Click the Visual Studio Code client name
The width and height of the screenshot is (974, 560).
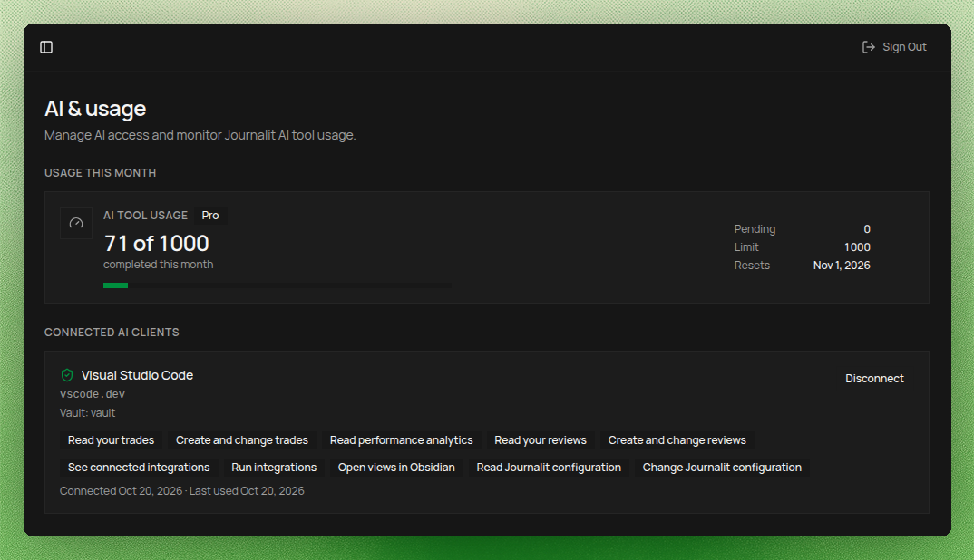click(x=137, y=375)
